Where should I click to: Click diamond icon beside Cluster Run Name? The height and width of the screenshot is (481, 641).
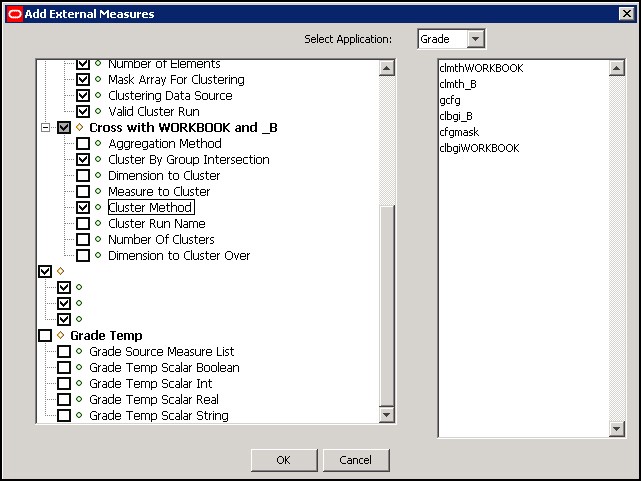(98, 223)
